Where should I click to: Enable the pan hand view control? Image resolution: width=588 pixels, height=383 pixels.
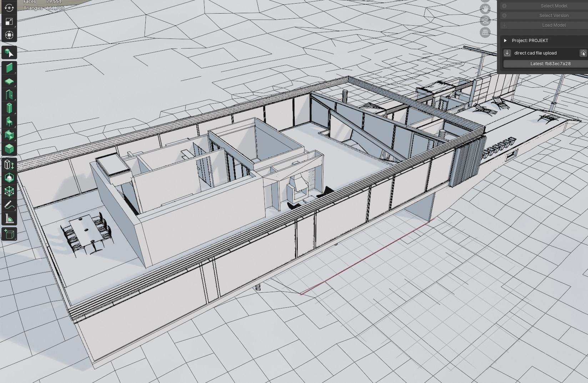485,9
